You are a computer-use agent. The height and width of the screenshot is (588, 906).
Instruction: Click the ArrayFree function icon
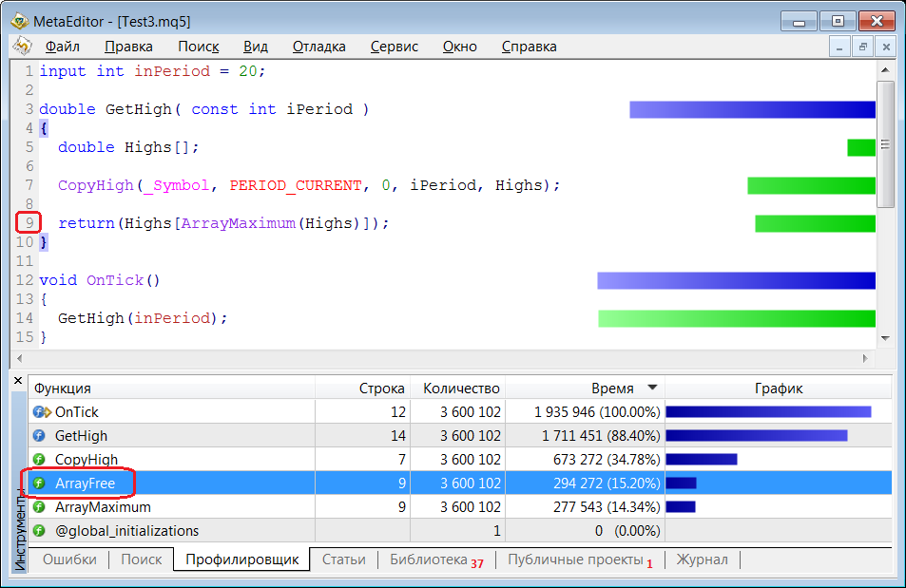point(39,483)
